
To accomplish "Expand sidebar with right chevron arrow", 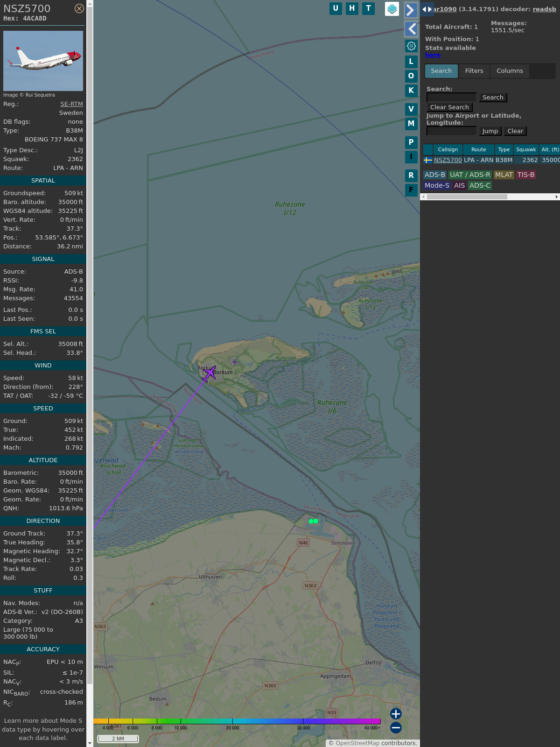I will tap(411, 10).
